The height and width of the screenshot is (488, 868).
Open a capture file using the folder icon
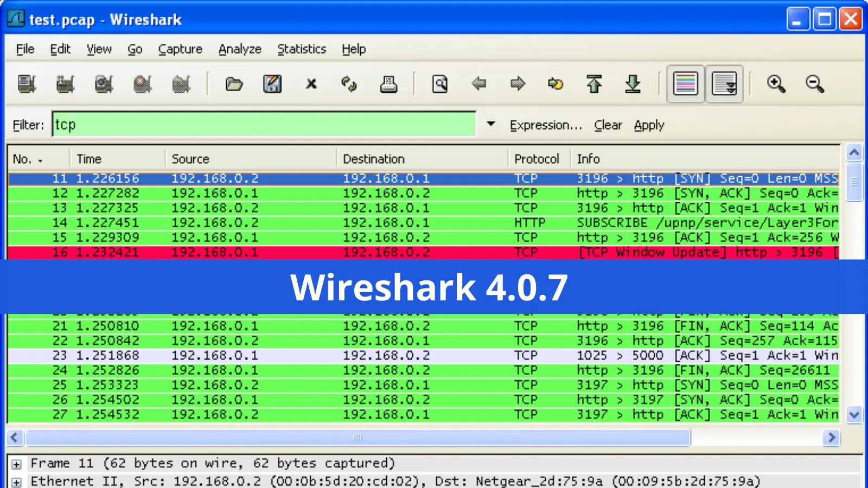click(234, 84)
